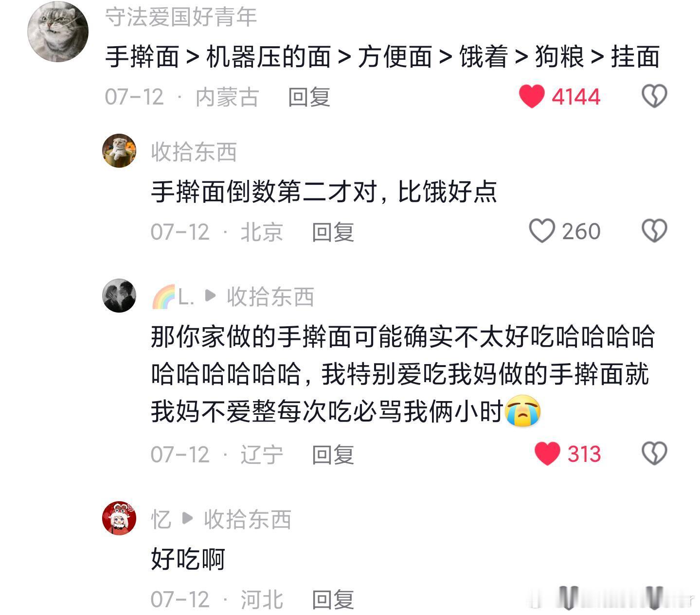Open 收拾东西 username above second comment
The height and width of the screenshot is (615, 700).
194,152
